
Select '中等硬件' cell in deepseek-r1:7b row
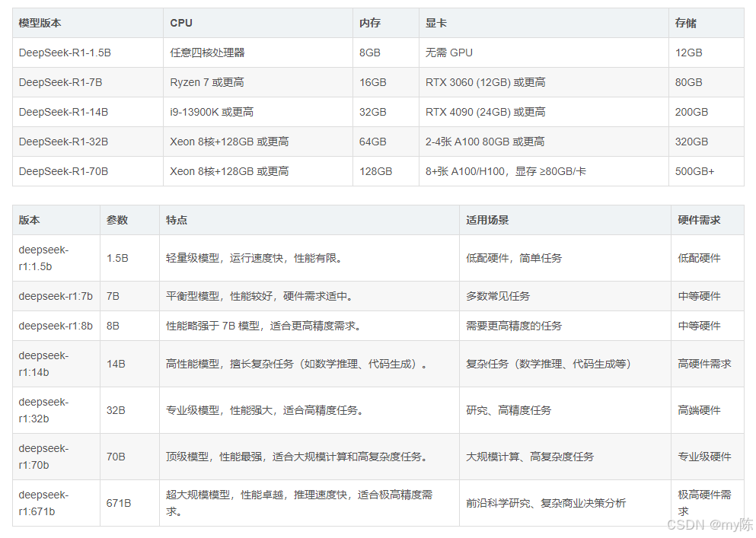point(708,296)
